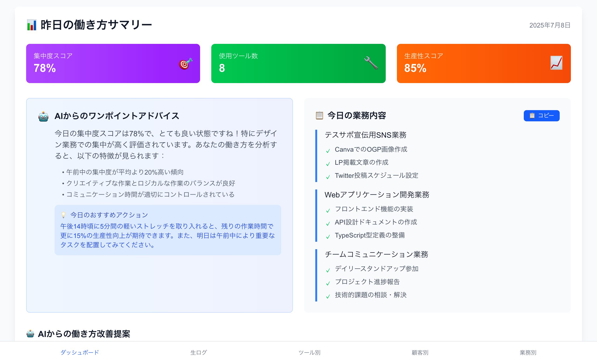Viewport: 597px width, 364px height.
Task: Toggle the checkmark for Twitter投稿スケジュール設定
Action: point(328,176)
